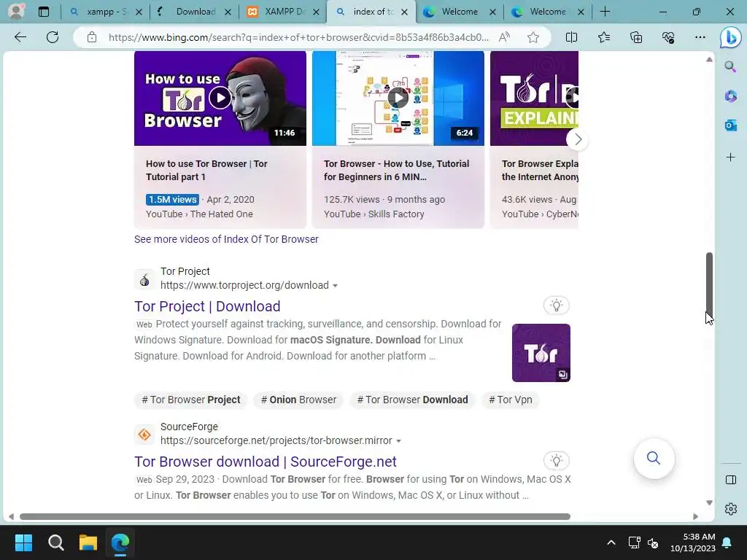Screen dimensions: 747x560
Task: Open Bing Chat sidebar icon
Action: click(x=730, y=38)
